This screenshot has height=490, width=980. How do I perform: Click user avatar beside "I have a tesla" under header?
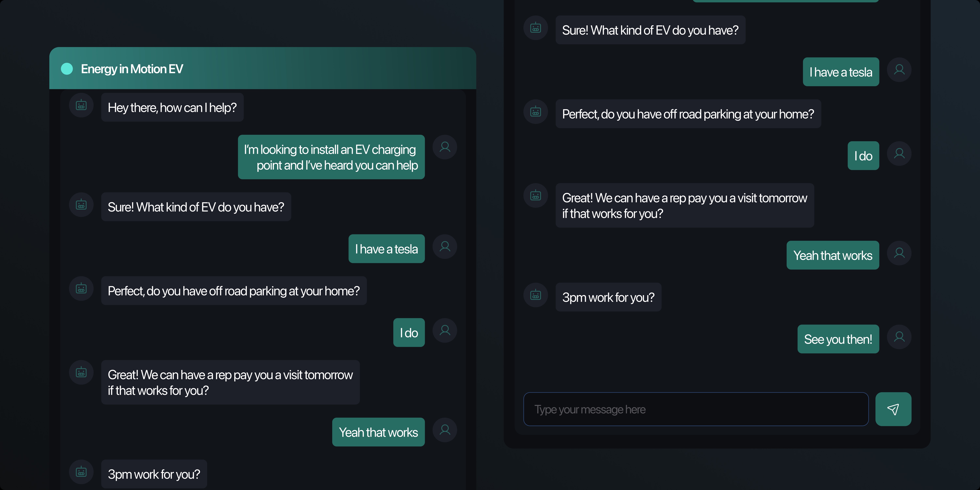click(444, 246)
